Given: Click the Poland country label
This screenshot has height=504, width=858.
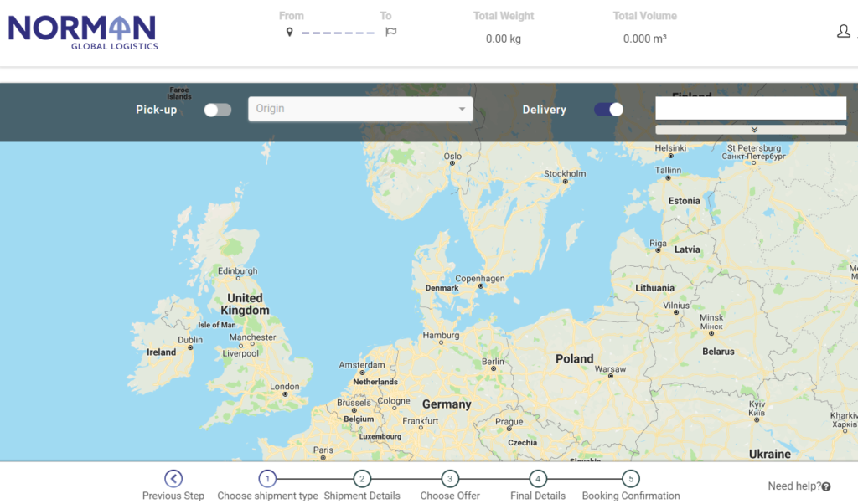Looking at the screenshot, I should point(575,359).
